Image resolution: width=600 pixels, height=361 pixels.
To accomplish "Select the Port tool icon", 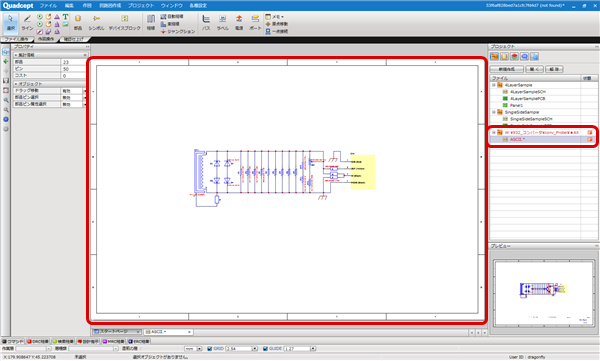I will click(255, 22).
